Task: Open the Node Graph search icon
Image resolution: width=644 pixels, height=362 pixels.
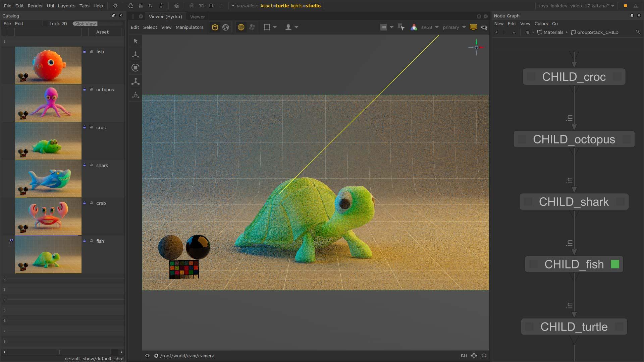Action: 638,32
